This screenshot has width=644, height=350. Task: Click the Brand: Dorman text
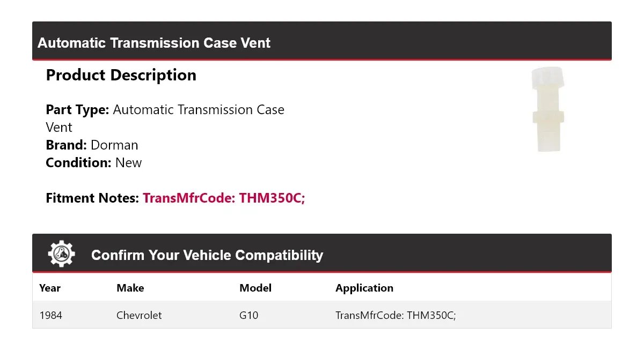coord(92,145)
